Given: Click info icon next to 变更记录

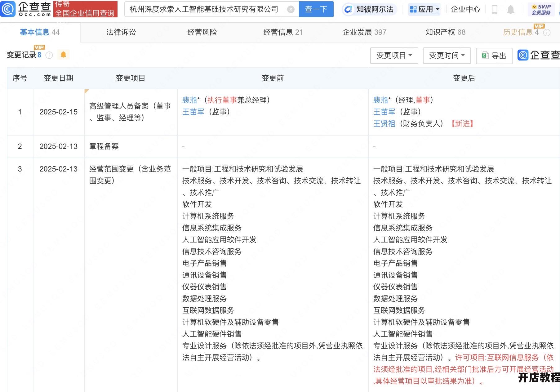Looking at the screenshot, I should (49, 55).
